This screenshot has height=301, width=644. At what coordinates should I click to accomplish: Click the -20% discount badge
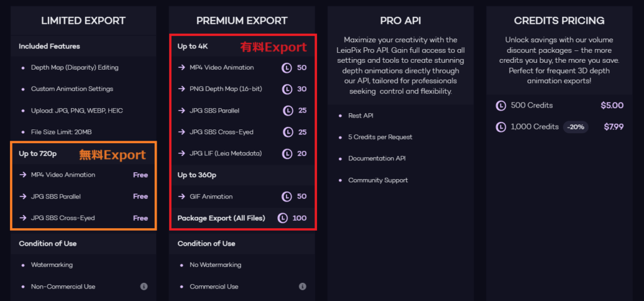tap(575, 128)
